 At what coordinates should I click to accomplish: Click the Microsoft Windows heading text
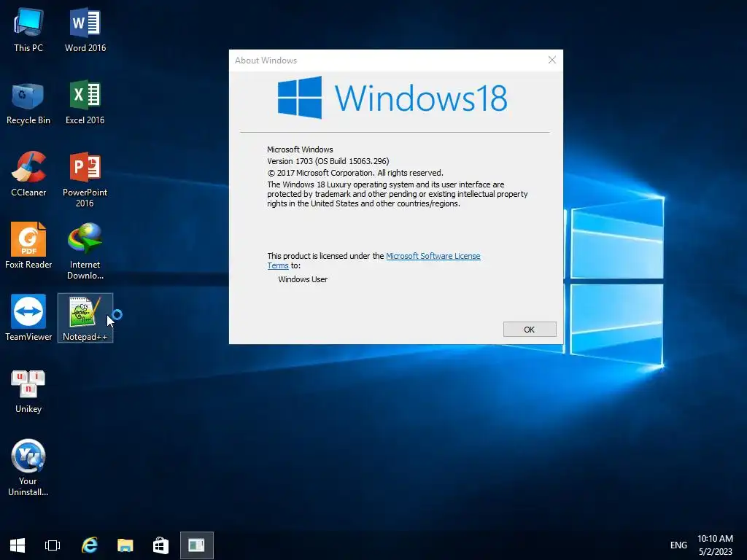pos(300,149)
